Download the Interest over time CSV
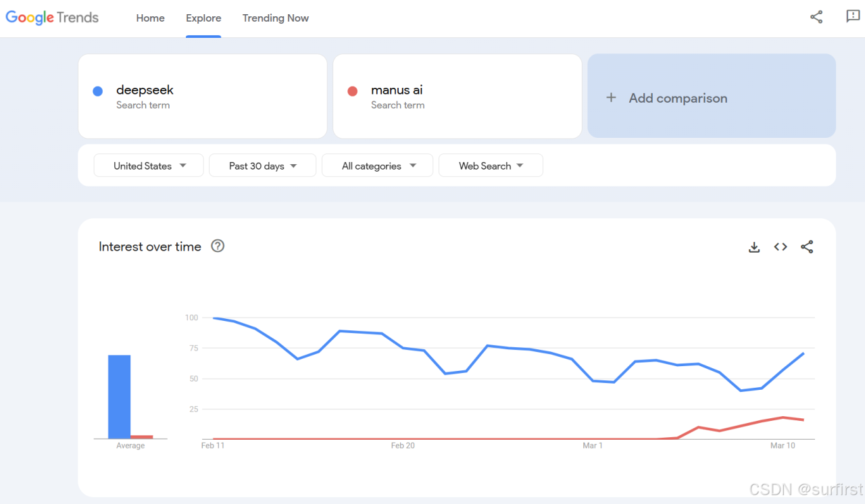The width and height of the screenshot is (865, 504). (x=754, y=247)
